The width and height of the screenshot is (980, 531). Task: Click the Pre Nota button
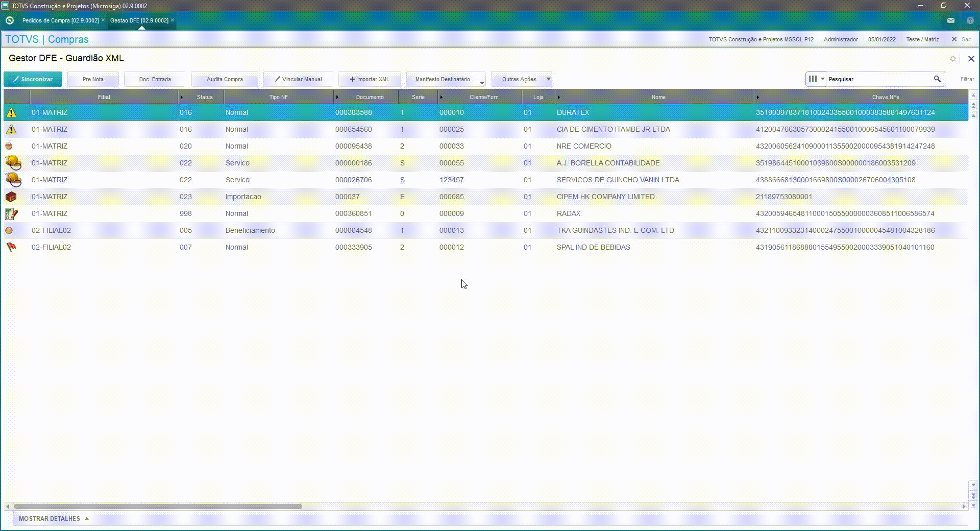click(93, 79)
